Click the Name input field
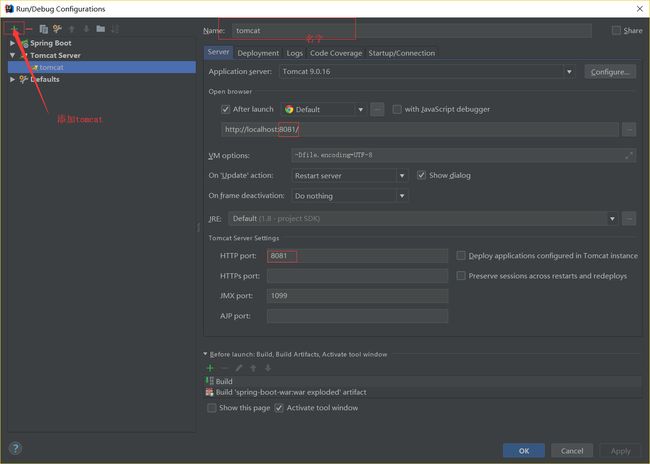Image resolution: width=650 pixels, height=464 pixels. 411,31
